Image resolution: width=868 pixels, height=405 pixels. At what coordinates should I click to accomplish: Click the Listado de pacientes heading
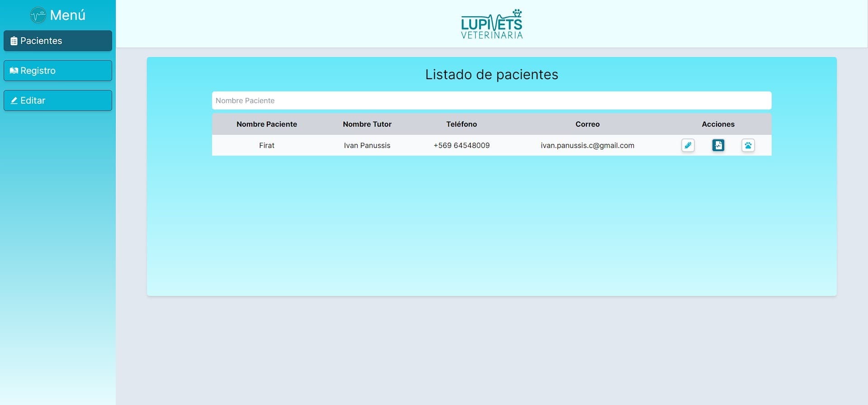point(491,74)
